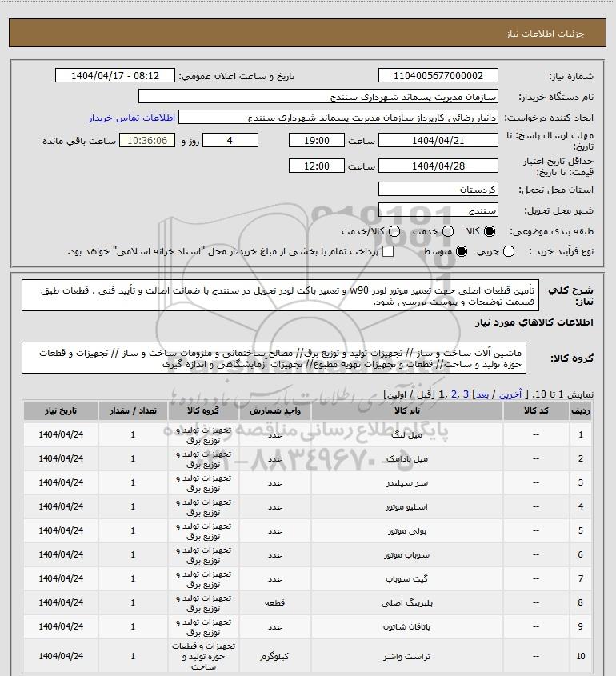Click the table's گروه کالا column header

click(203, 411)
